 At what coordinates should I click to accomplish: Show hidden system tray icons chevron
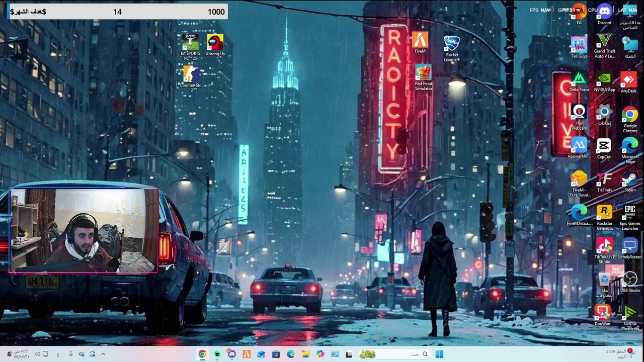coord(103,354)
